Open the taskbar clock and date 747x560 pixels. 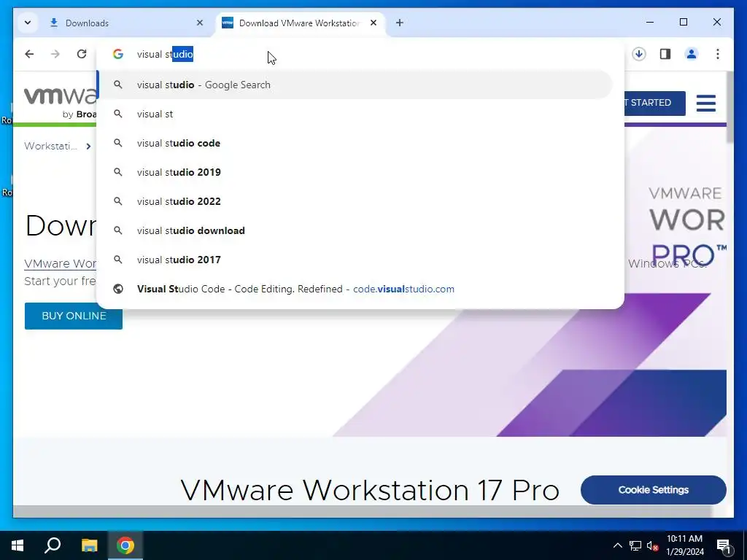[x=684, y=545]
